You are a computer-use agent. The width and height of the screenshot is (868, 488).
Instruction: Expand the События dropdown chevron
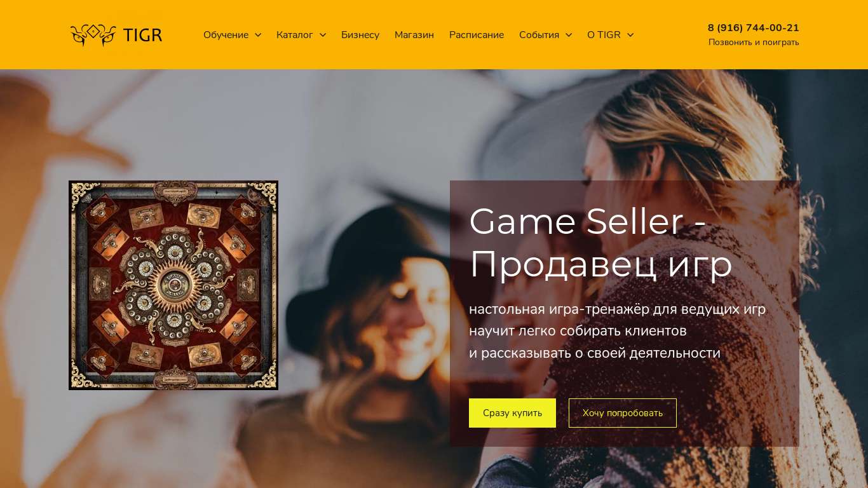click(x=569, y=35)
